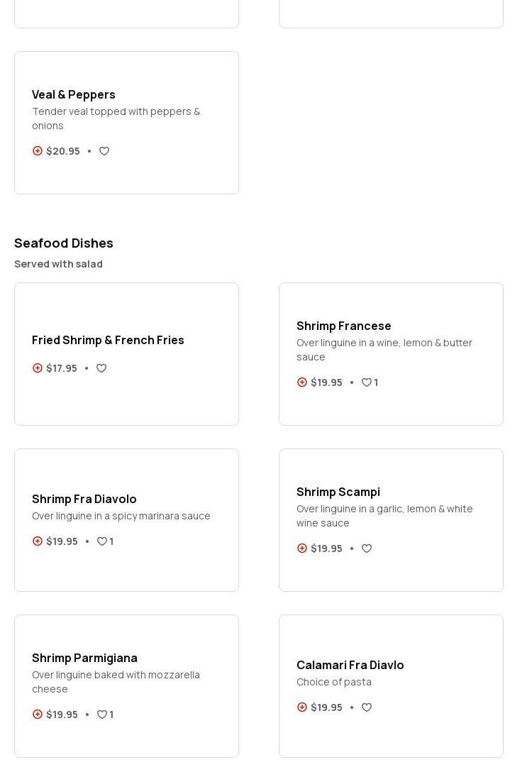Select the Calamari Fra Diavlo title

coord(350,665)
